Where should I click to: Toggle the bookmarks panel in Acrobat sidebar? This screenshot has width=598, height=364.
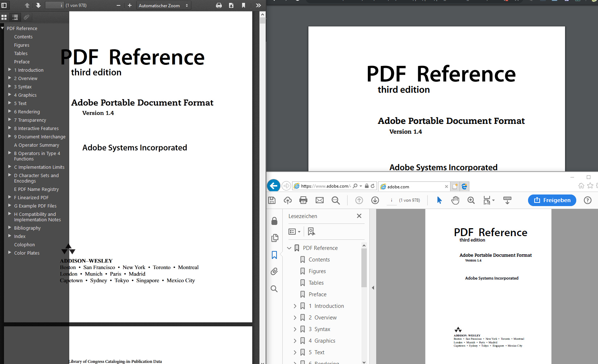pyautogui.click(x=274, y=255)
